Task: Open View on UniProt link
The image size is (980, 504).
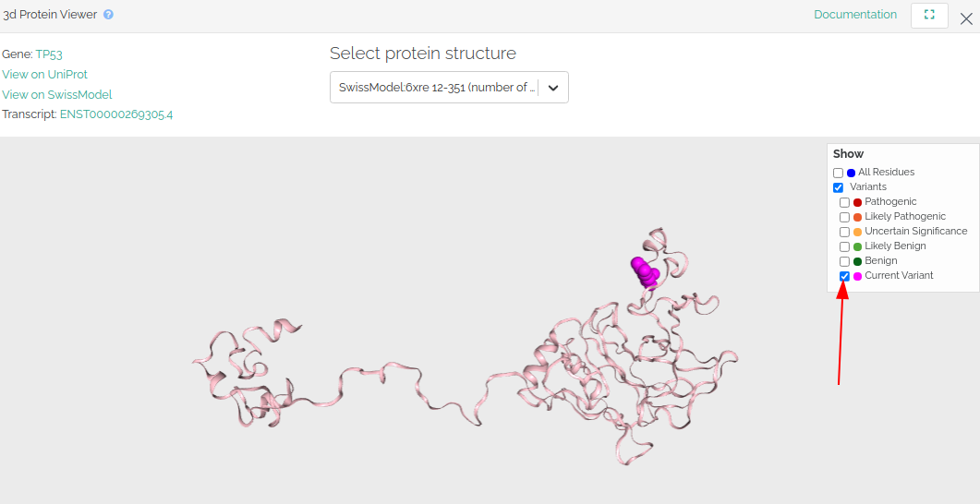Action: point(45,75)
